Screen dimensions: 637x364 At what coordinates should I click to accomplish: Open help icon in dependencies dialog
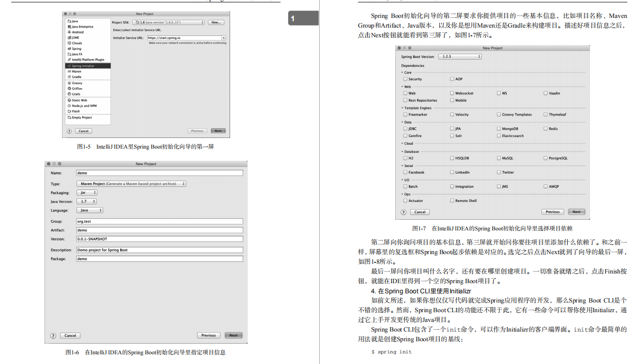click(404, 212)
